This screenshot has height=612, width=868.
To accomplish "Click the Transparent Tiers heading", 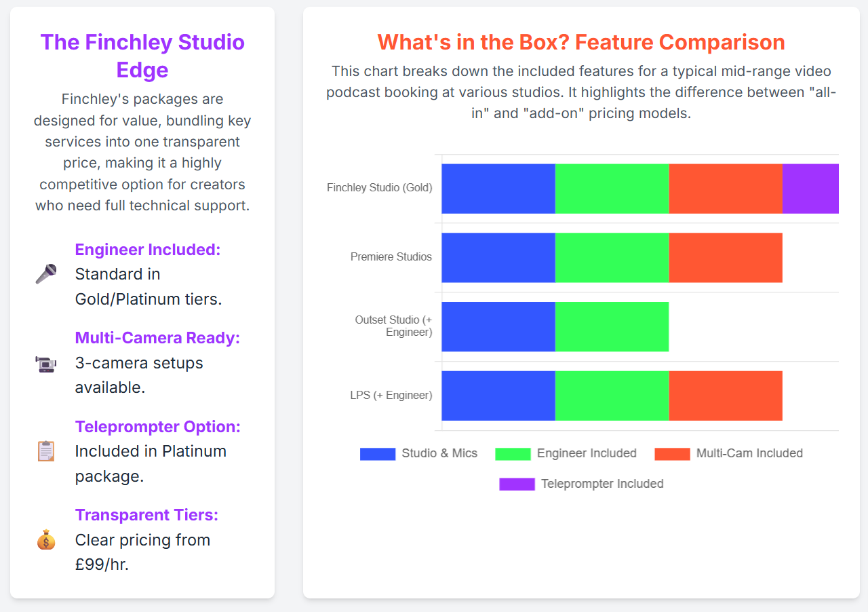I will point(146,515).
